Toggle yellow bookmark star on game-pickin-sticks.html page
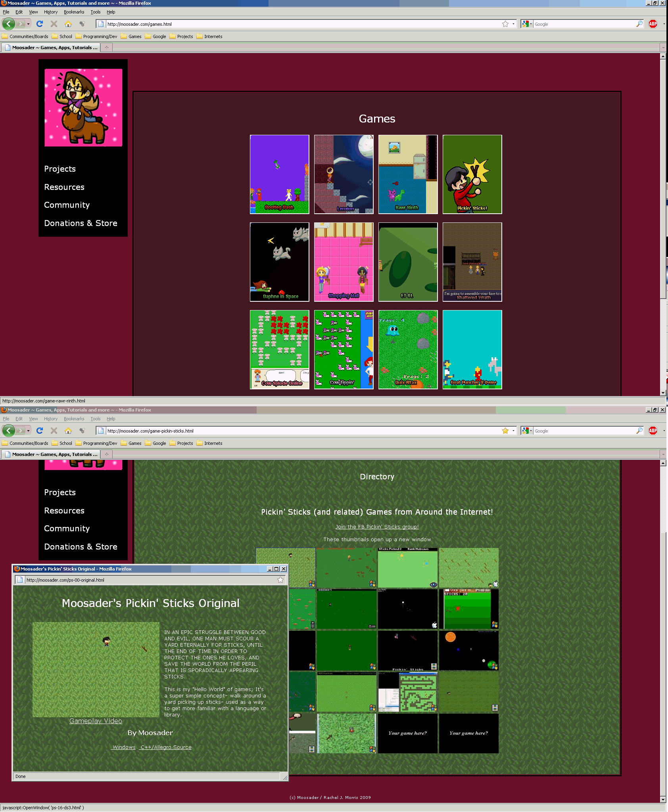 pyautogui.click(x=505, y=431)
